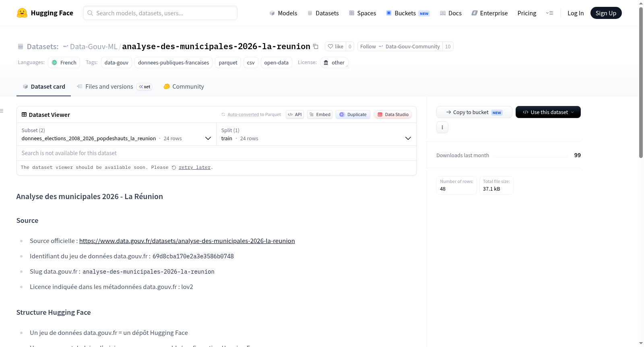Viewport: 644px width, 347px height.
Task: Click the API button in Dataset Viewer
Action: [x=295, y=114]
